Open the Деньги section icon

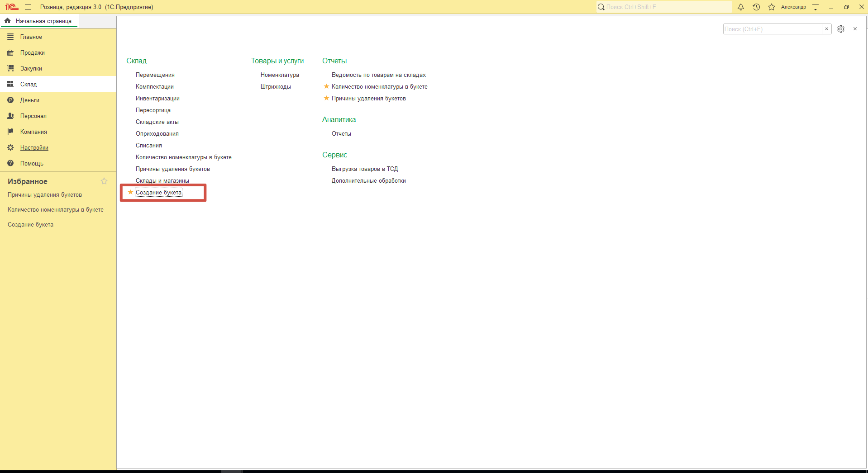10,100
